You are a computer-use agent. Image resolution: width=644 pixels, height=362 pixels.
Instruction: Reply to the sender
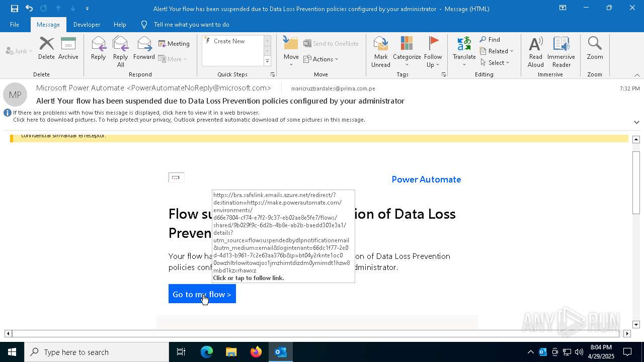pos(99,49)
